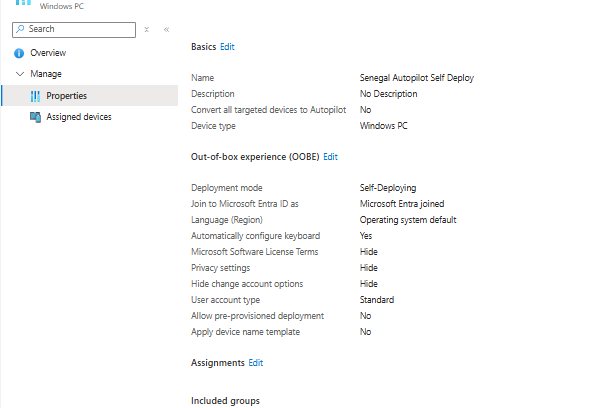
Task: Focus the sidebar Search input field
Action: [80, 30]
